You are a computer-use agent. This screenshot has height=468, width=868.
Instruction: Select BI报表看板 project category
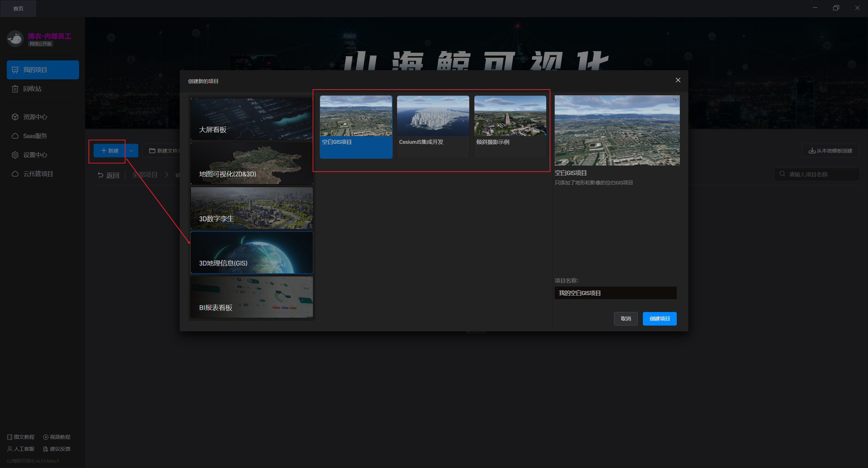click(251, 297)
